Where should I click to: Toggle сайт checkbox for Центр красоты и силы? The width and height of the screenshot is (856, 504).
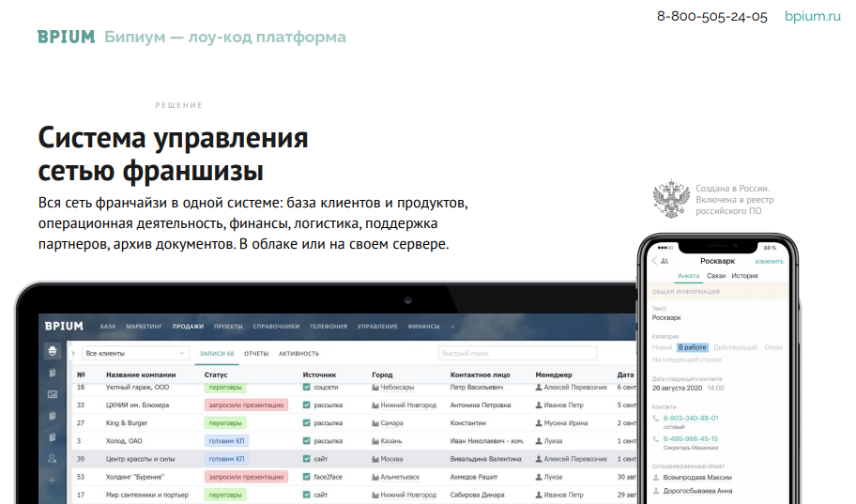306,459
